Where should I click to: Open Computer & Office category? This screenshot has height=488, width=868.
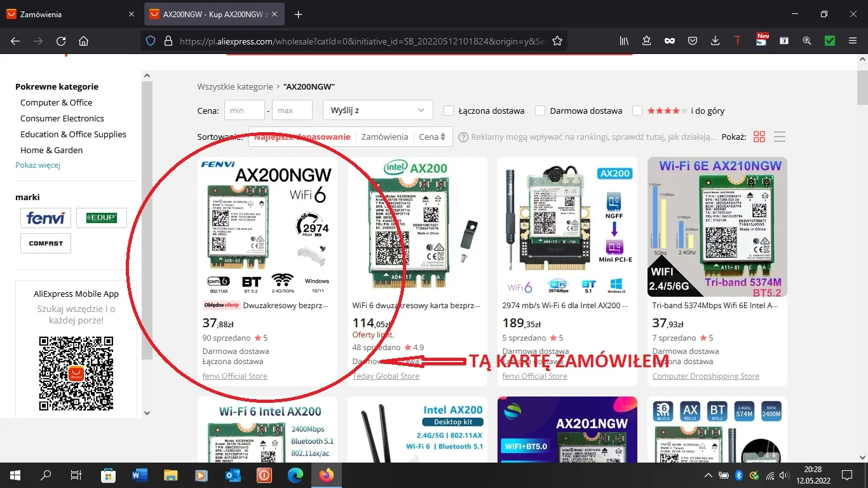point(56,102)
